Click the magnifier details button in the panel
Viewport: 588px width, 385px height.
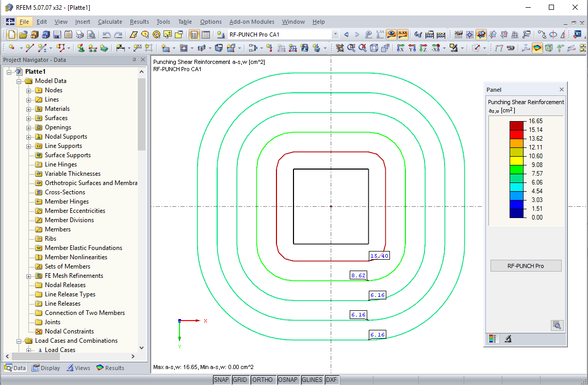pyautogui.click(x=557, y=325)
